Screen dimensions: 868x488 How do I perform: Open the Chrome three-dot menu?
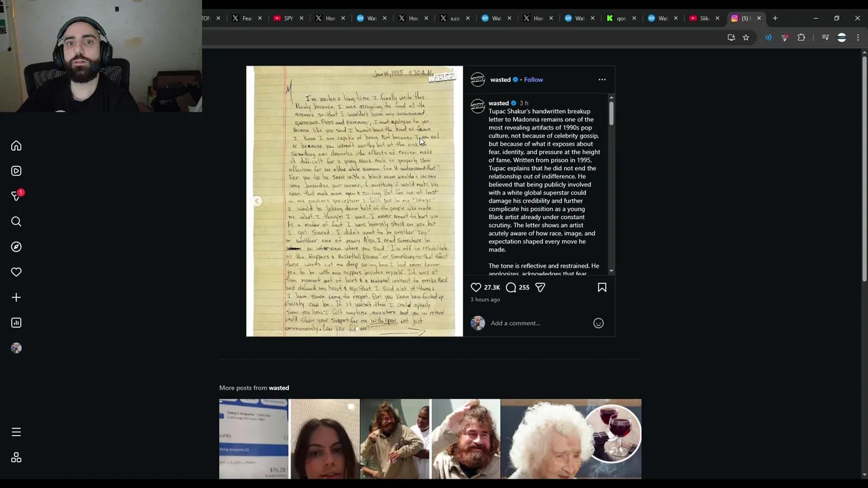(x=858, y=37)
